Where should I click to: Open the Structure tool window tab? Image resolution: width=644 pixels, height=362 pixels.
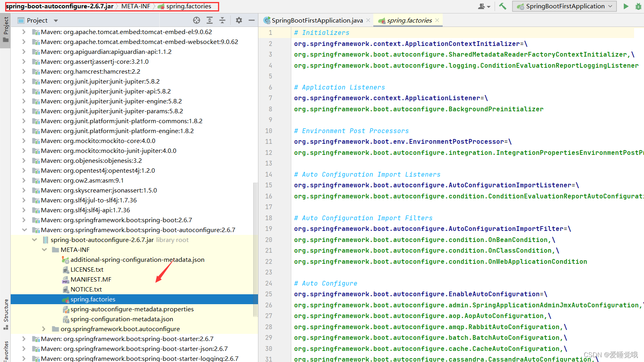(6, 314)
